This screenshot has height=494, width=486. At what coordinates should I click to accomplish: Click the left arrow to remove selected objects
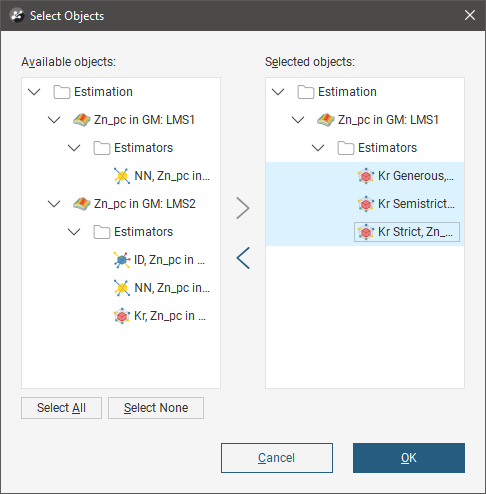[243, 258]
